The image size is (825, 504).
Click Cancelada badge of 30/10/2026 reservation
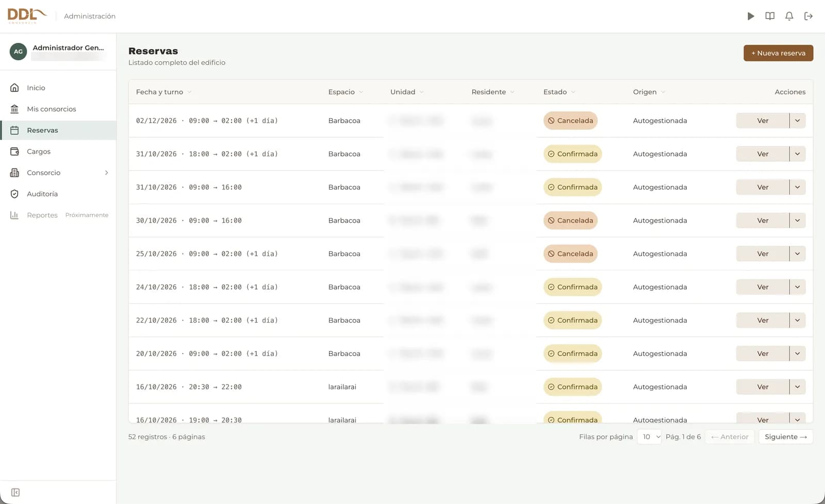pyautogui.click(x=570, y=221)
